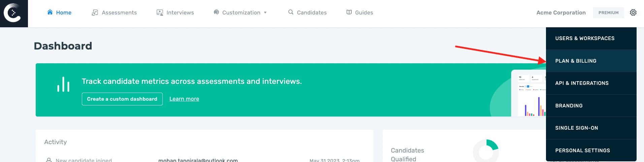Go to API & Integrations

pos(582,83)
